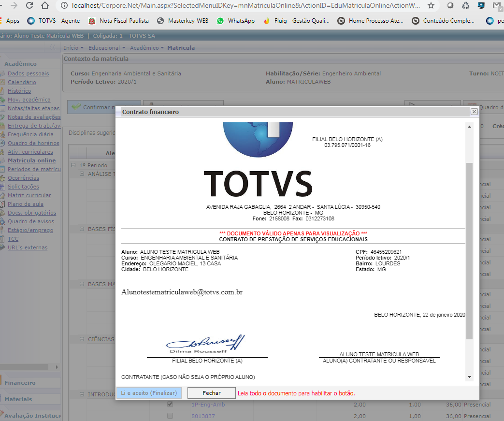The image size is (504, 421).
Task: Open the 1P-Eng-Amb turma link
Action: [x=208, y=405]
